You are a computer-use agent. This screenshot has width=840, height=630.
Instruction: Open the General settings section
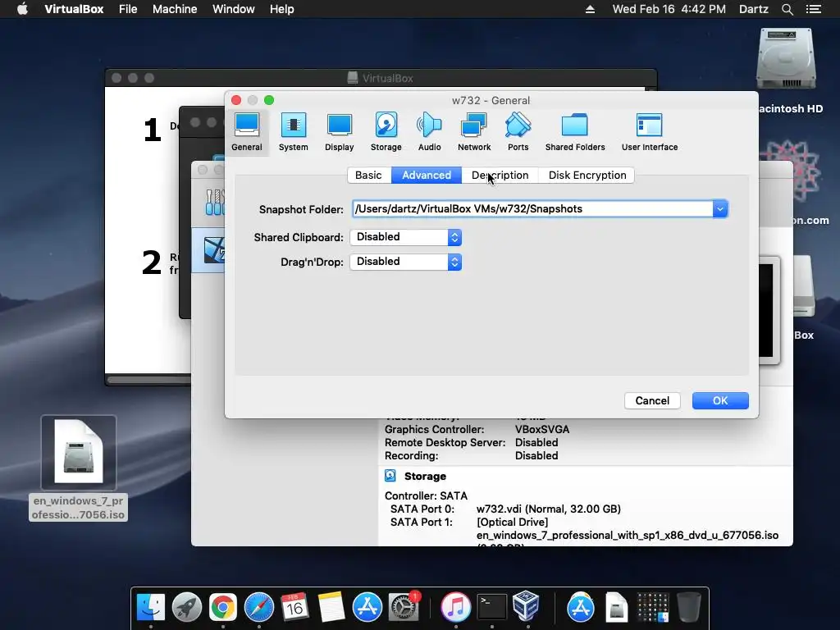247,132
